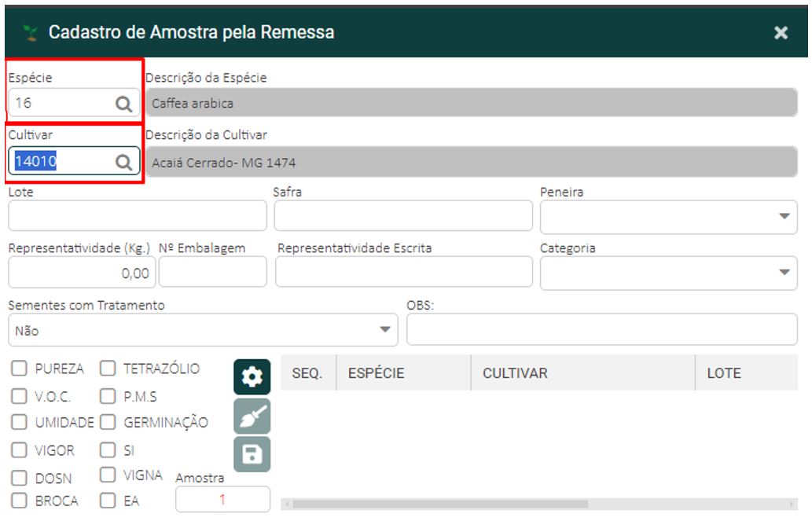Enable the TETRAZÓLIO checkbox
The width and height of the screenshot is (812, 521).
108,369
